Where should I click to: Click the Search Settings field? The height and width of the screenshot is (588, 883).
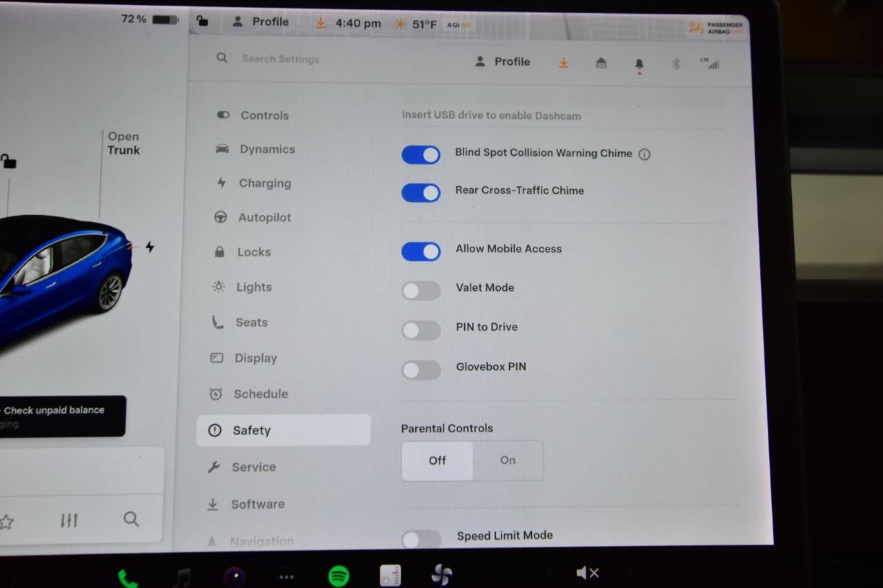point(280,59)
